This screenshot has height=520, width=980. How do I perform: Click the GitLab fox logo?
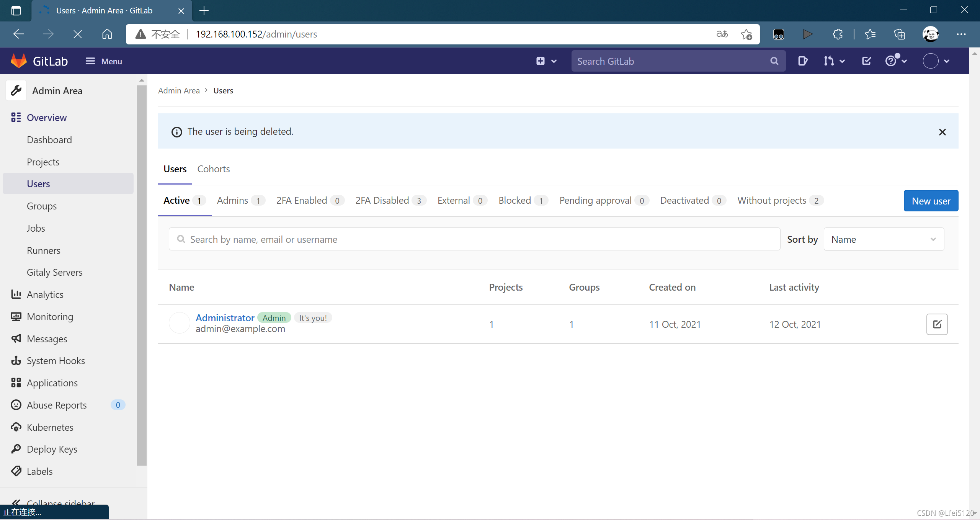click(19, 61)
